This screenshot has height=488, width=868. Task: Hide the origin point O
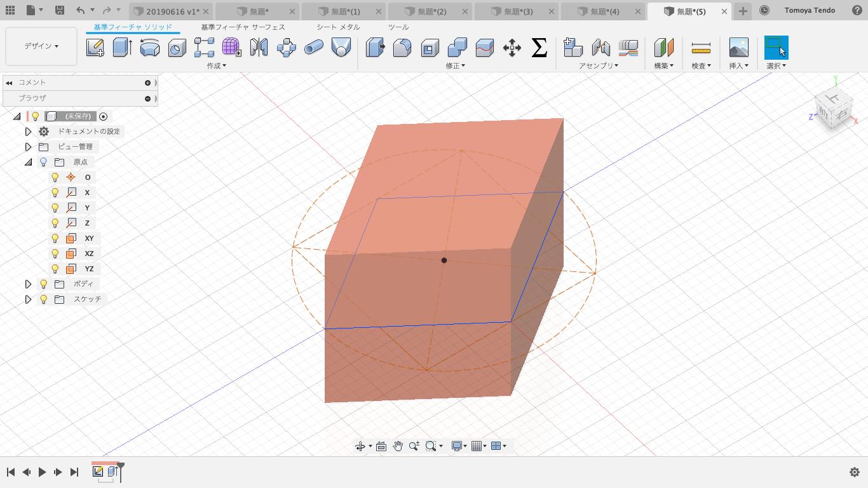click(55, 177)
